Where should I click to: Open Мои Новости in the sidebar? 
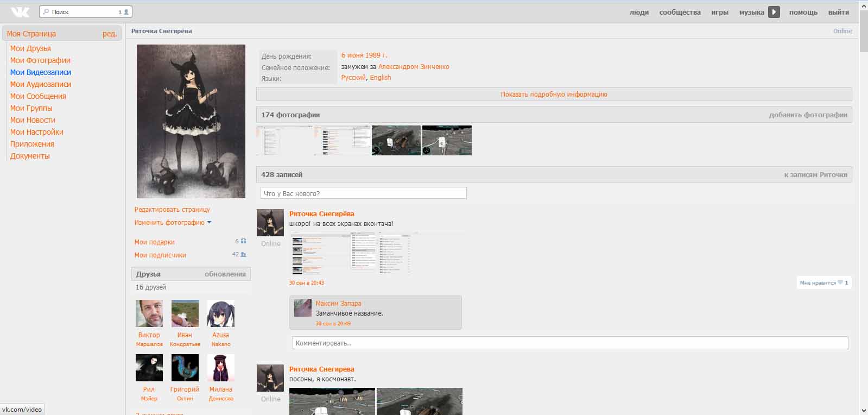coord(33,120)
